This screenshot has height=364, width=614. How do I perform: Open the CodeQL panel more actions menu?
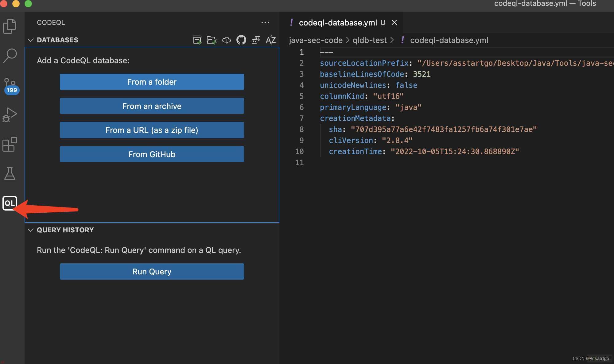(265, 22)
